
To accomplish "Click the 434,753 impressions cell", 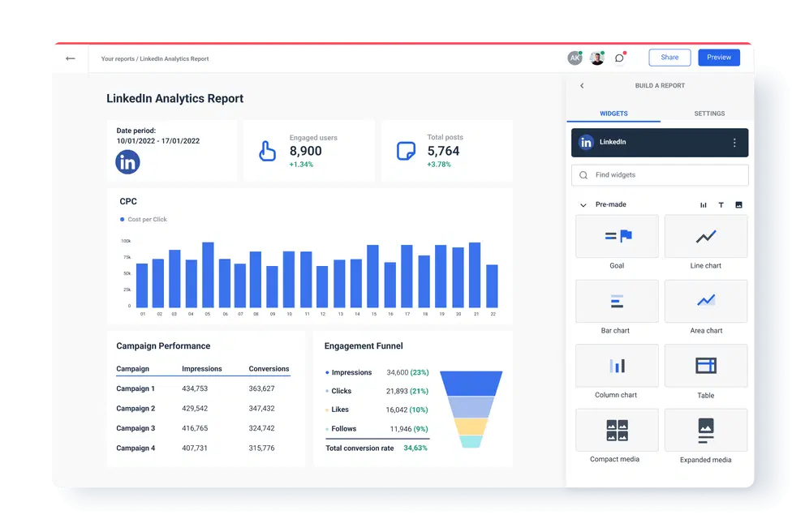I will coord(195,389).
